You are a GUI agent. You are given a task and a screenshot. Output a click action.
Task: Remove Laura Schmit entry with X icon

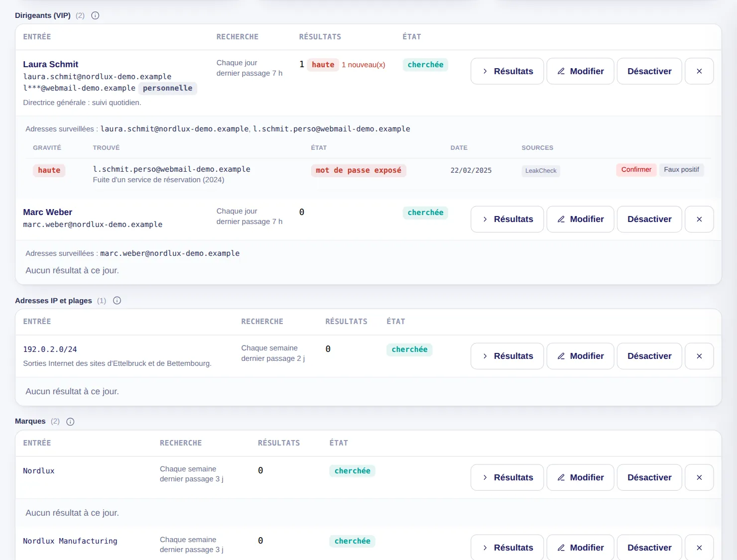click(x=699, y=71)
